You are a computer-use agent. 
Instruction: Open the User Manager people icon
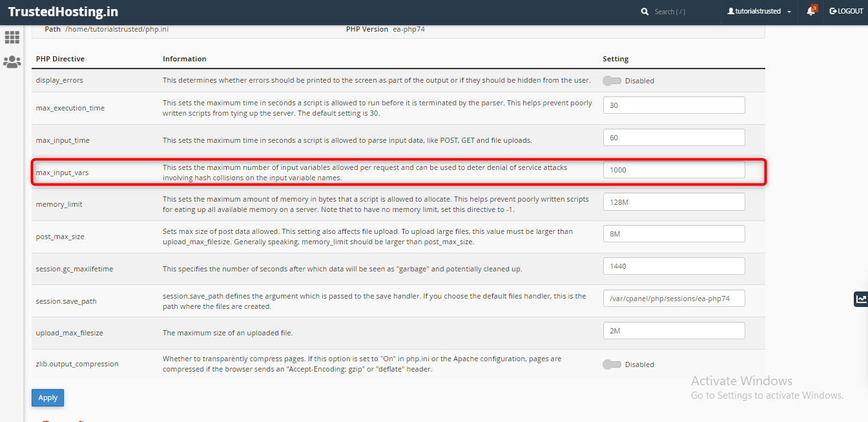[x=12, y=62]
